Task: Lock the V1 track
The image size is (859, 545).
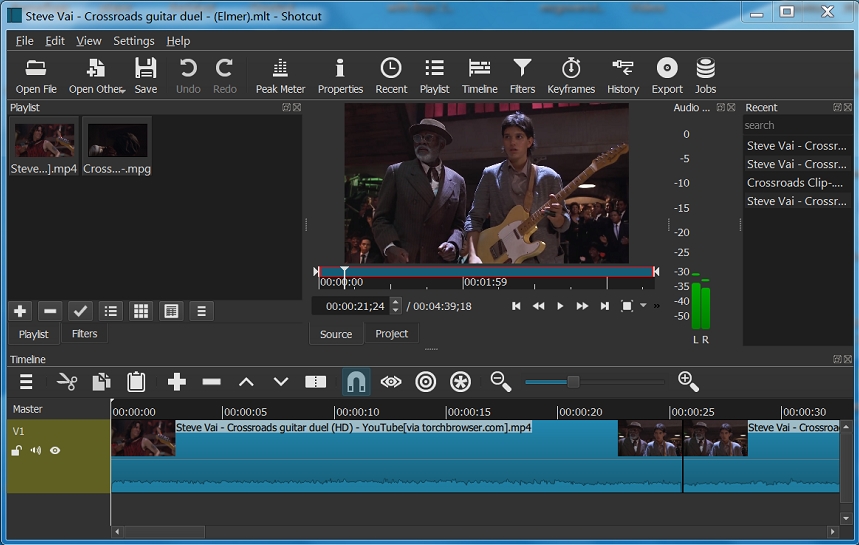Action: point(17,451)
